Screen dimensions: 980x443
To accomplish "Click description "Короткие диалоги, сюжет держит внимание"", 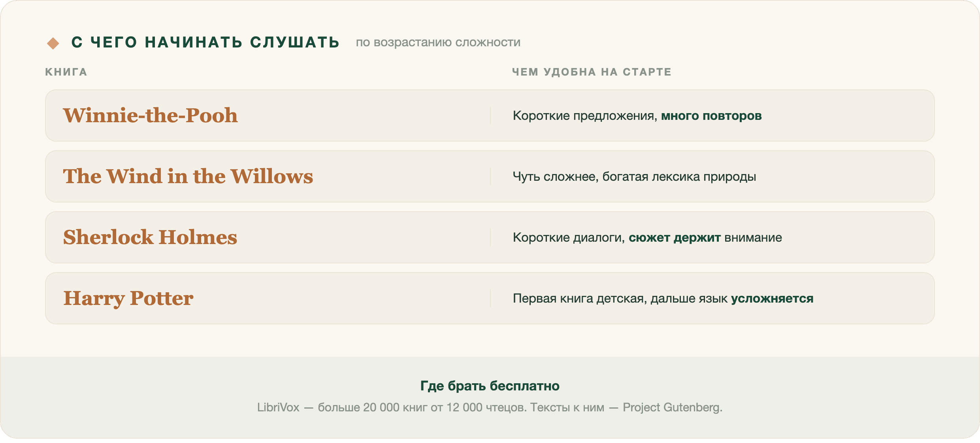I will [647, 237].
